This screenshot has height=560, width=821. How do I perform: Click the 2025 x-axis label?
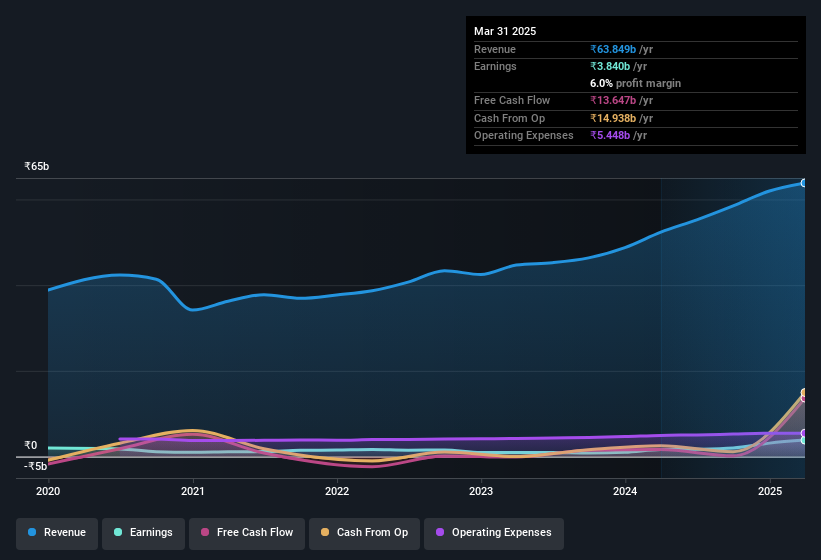point(770,491)
